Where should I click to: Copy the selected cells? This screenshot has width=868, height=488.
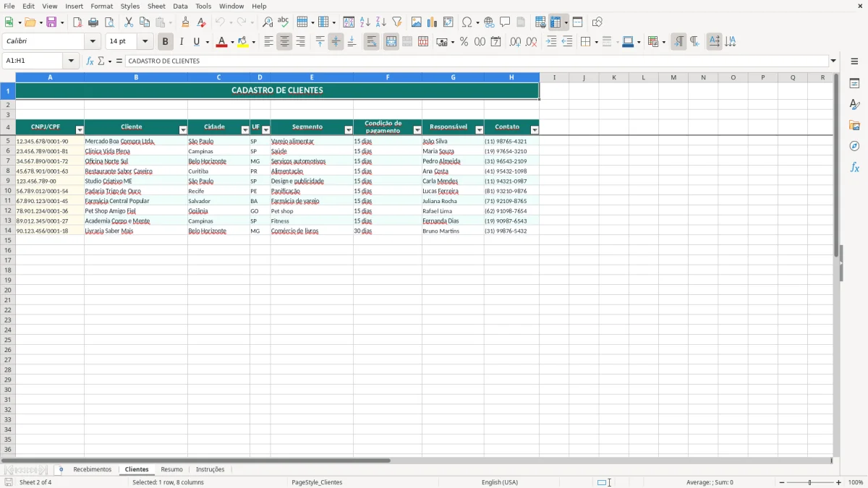145,22
